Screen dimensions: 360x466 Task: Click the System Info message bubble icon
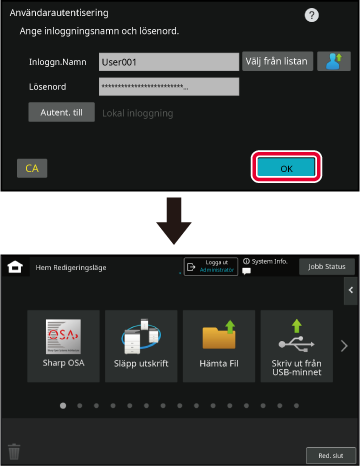pos(247,272)
